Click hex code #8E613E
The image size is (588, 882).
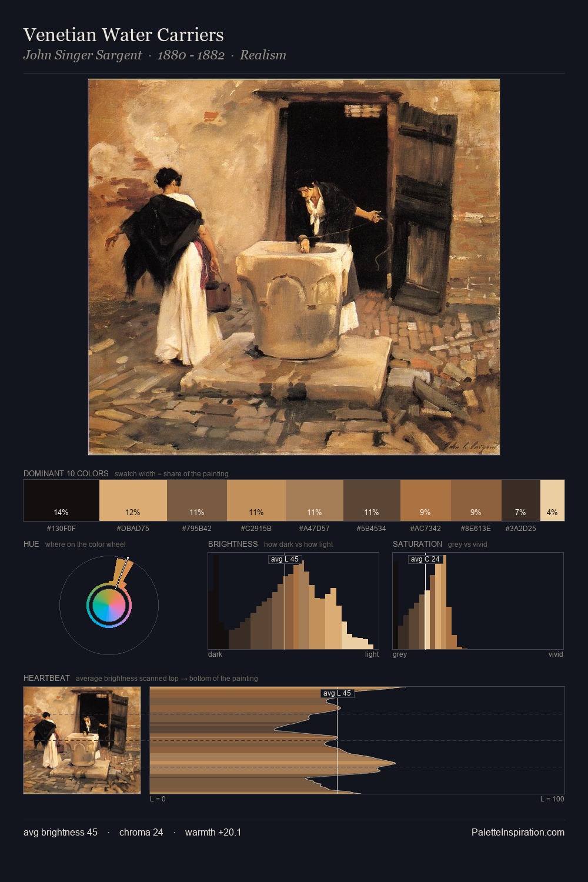coord(476,529)
